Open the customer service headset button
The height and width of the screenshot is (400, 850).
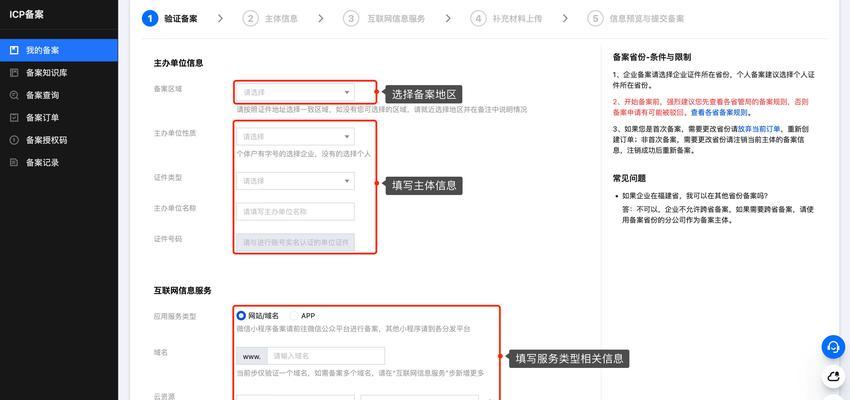833,347
